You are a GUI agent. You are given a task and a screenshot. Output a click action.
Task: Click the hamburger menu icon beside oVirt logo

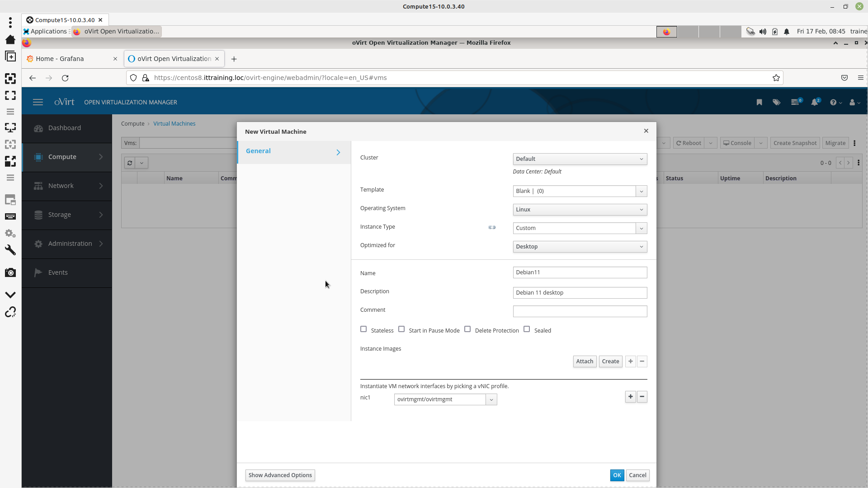click(x=38, y=103)
